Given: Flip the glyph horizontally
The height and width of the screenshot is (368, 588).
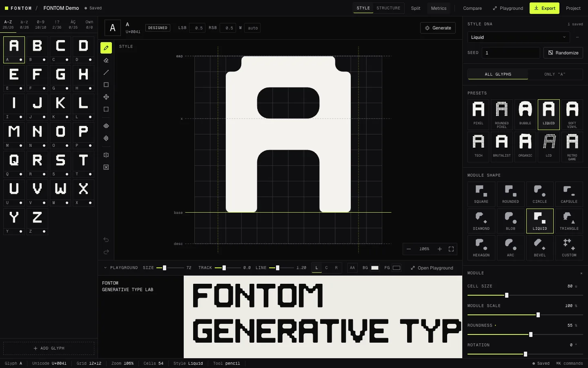Looking at the screenshot, I should point(106,126).
